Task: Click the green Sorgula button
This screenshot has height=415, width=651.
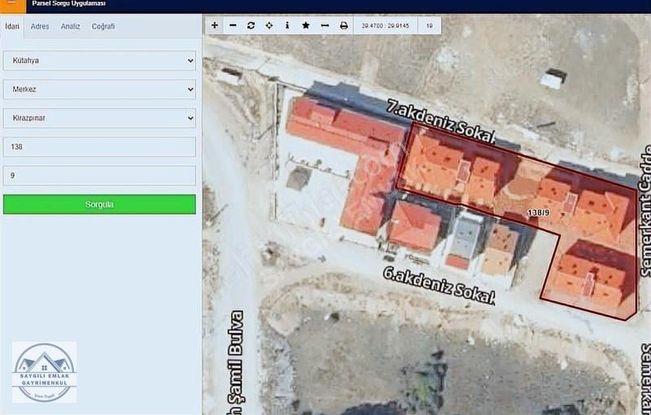Action: [x=99, y=204]
